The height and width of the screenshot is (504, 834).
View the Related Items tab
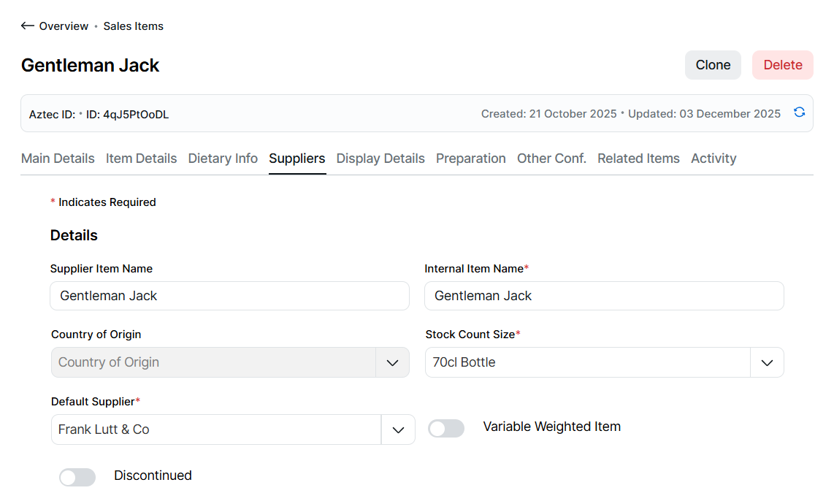[x=638, y=159]
